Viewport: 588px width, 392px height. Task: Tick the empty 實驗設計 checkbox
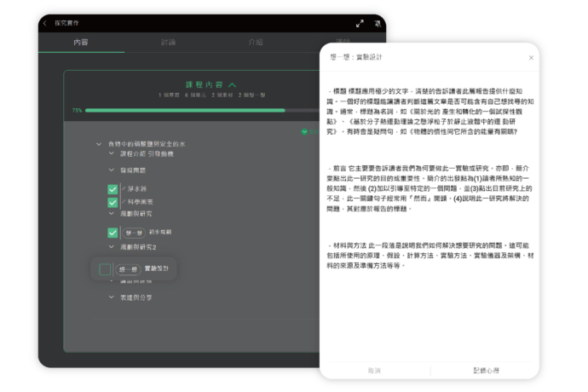click(105, 269)
